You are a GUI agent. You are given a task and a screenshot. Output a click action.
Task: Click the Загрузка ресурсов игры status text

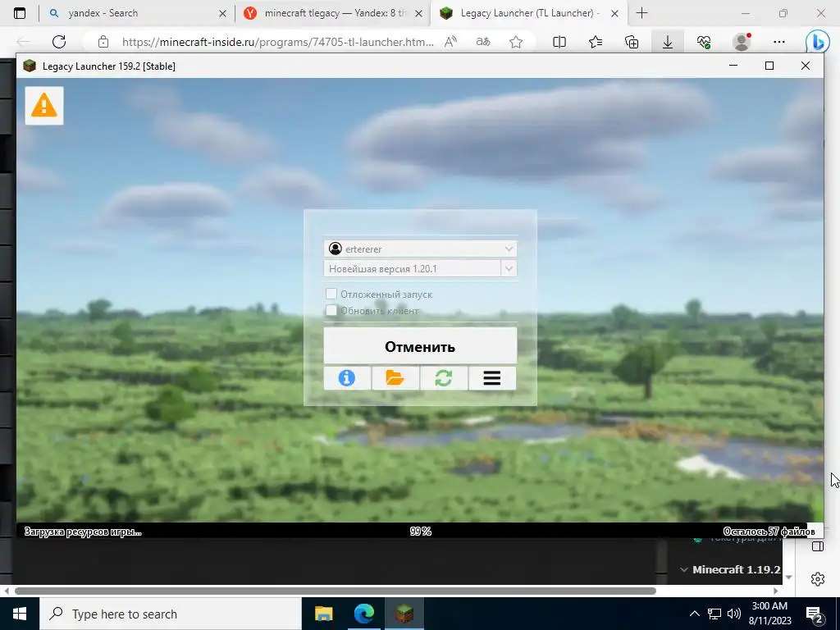click(x=83, y=532)
